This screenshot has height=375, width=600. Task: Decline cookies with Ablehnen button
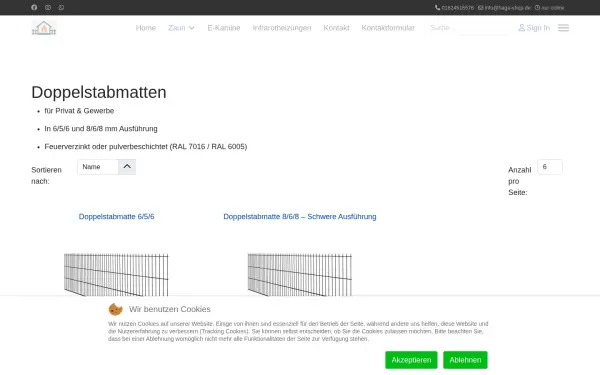click(465, 360)
